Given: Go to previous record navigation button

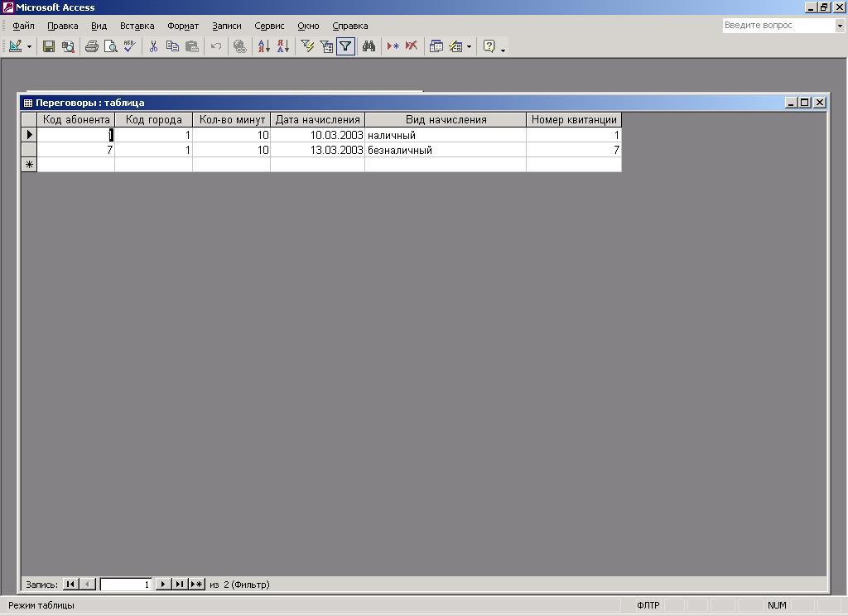Looking at the screenshot, I should click(x=87, y=584).
